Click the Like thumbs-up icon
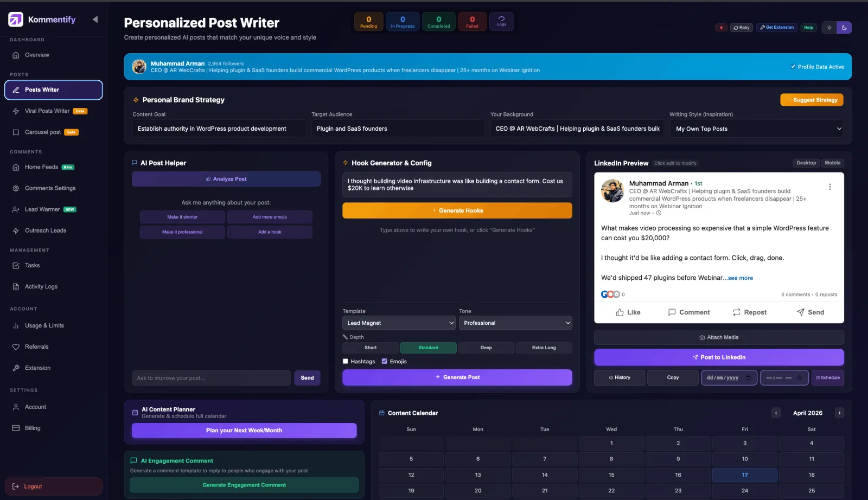 pos(620,312)
